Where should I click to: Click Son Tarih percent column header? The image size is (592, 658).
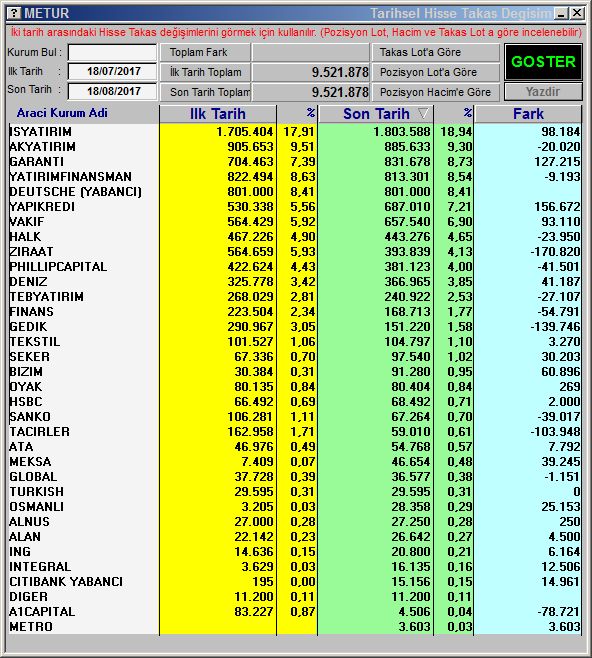(454, 114)
